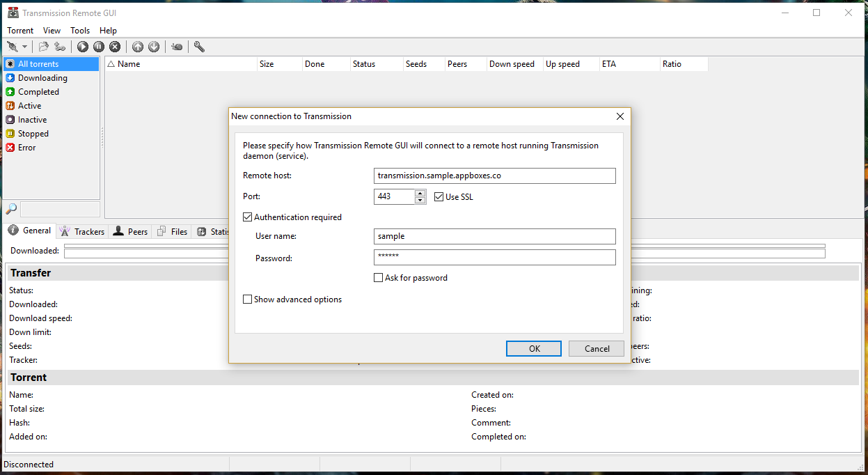Screen dimensions: 868x475
Task: Select the All torrents filter
Action: 52,64
